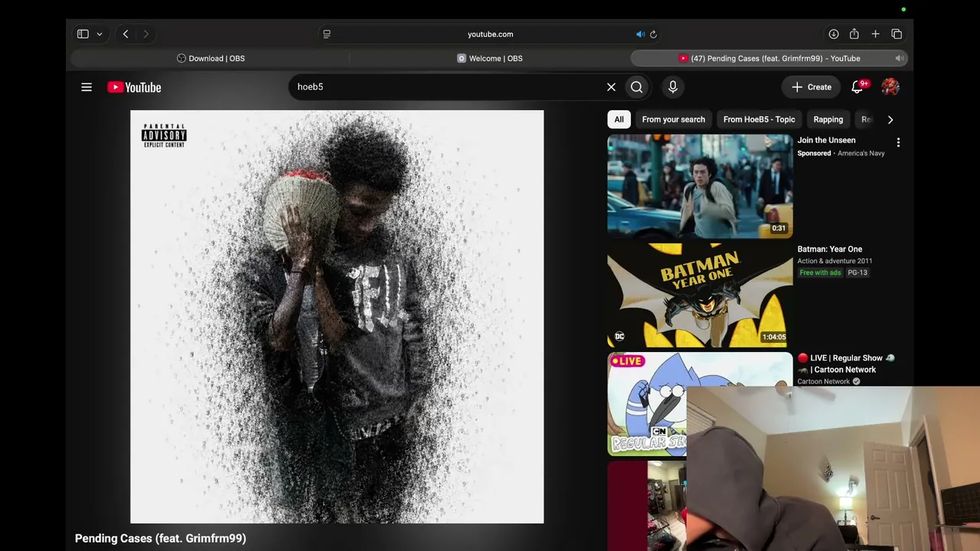Go back to the previous page

(x=126, y=34)
